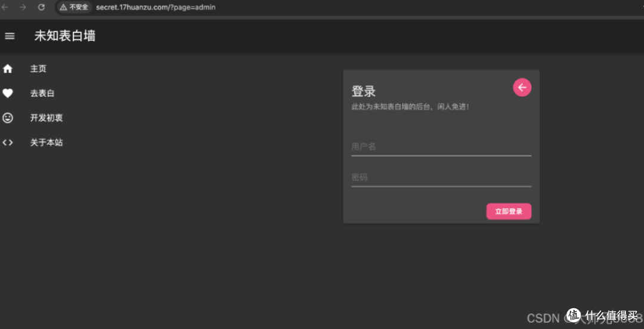Click the code brackets icon beside 关于本站
644x329 pixels.
pyautogui.click(x=8, y=143)
